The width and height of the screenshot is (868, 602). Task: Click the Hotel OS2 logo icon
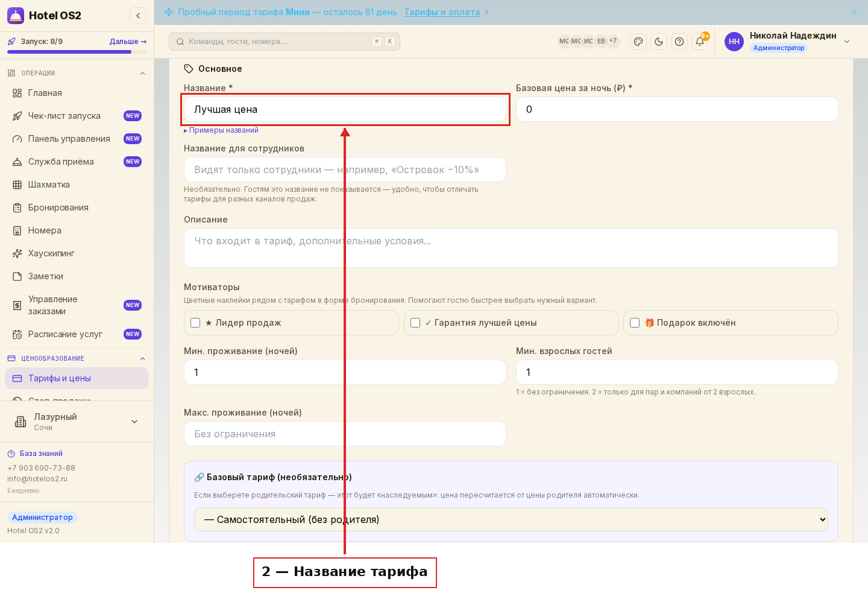tap(16, 16)
